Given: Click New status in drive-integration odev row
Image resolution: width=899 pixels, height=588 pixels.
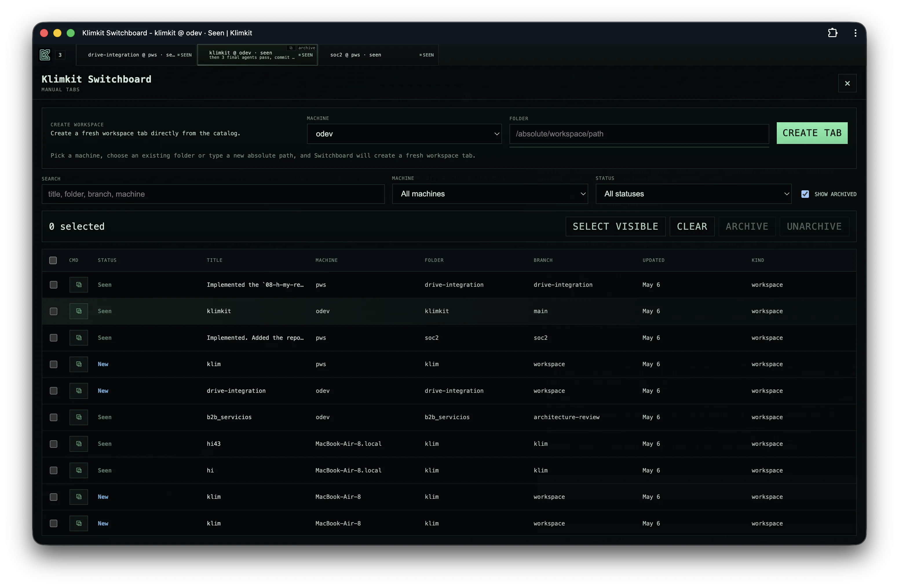Looking at the screenshot, I should point(103,391).
